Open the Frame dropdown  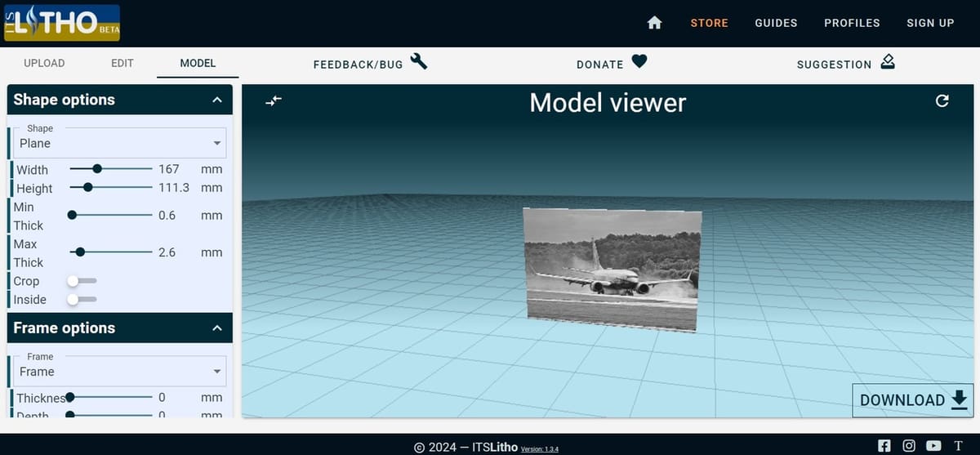click(x=120, y=370)
